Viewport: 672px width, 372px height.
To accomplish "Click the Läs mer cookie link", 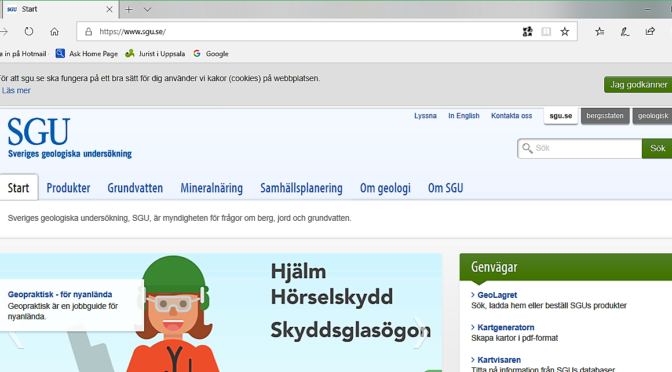I will 16,90.
